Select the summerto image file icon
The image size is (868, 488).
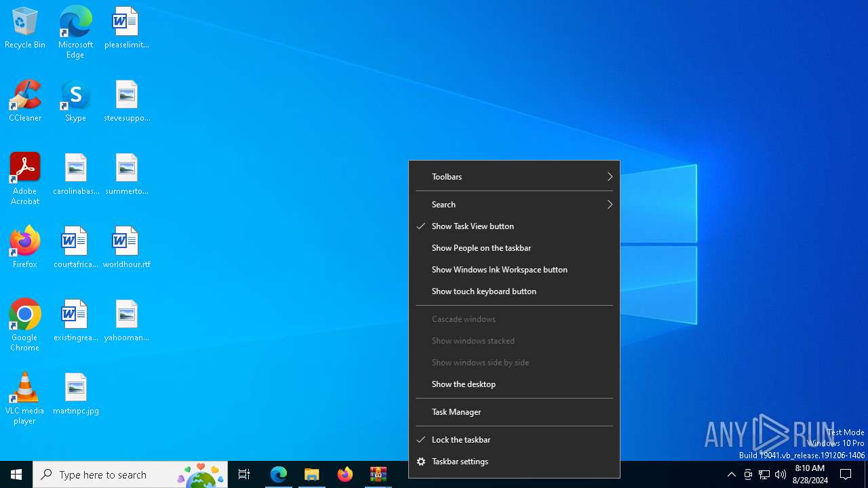point(126,175)
